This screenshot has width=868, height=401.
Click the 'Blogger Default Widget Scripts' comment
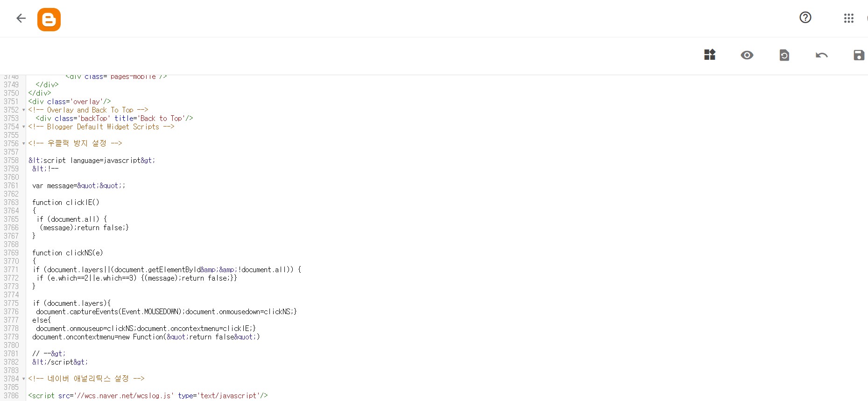pyautogui.click(x=101, y=127)
